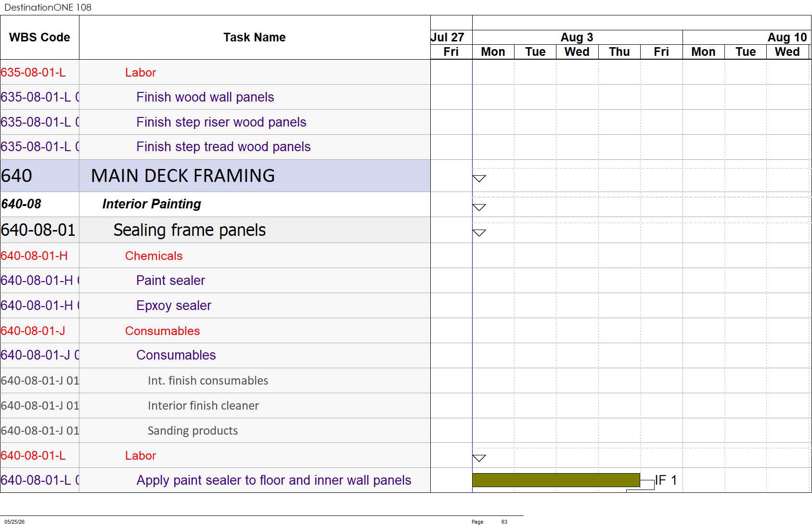812x528 pixels.
Task: Click the IF 1 resource label
Action: point(666,480)
